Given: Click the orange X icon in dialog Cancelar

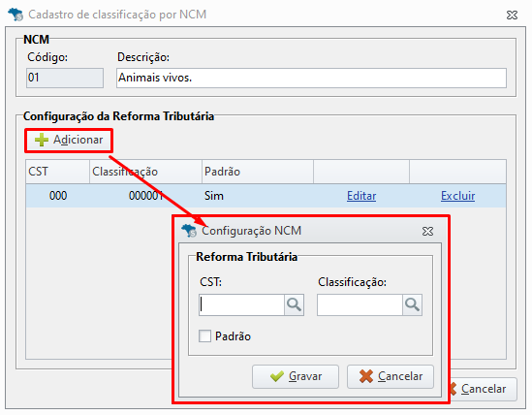Looking at the screenshot, I should click(366, 376).
